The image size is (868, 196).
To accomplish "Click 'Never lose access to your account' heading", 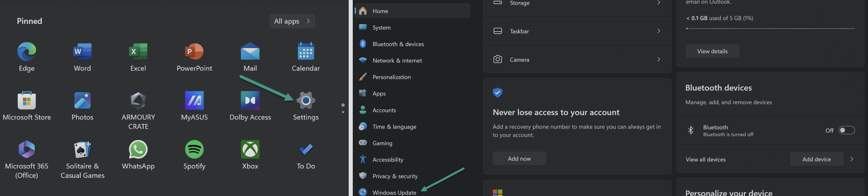I will (x=556, y=112).
